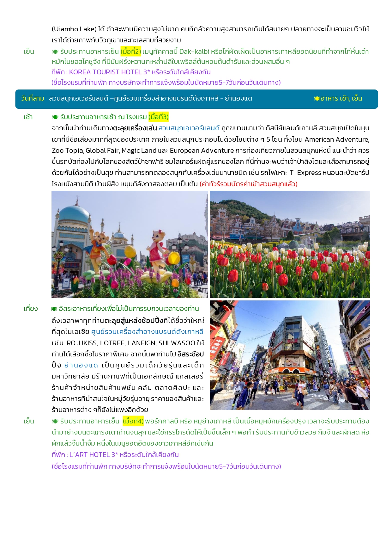Screen dimensions: 392x555
Task: Click "วันที่สาม" in the blue header bar
Action: 33,98
